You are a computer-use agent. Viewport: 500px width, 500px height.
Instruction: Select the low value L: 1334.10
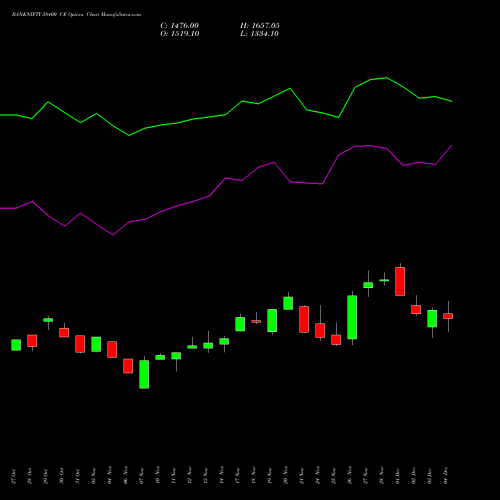point(259,34)
